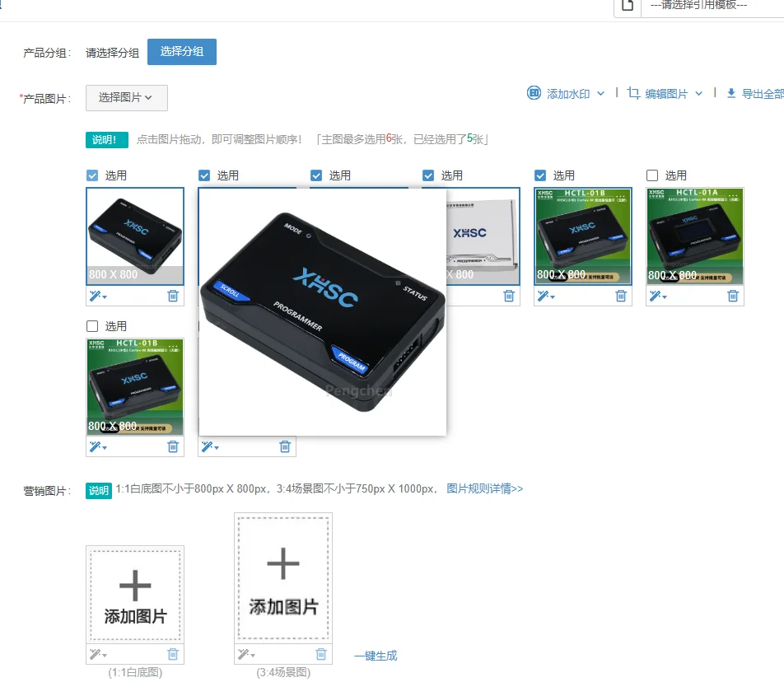Select the first black programmer thumbnail

coord(135,236)
